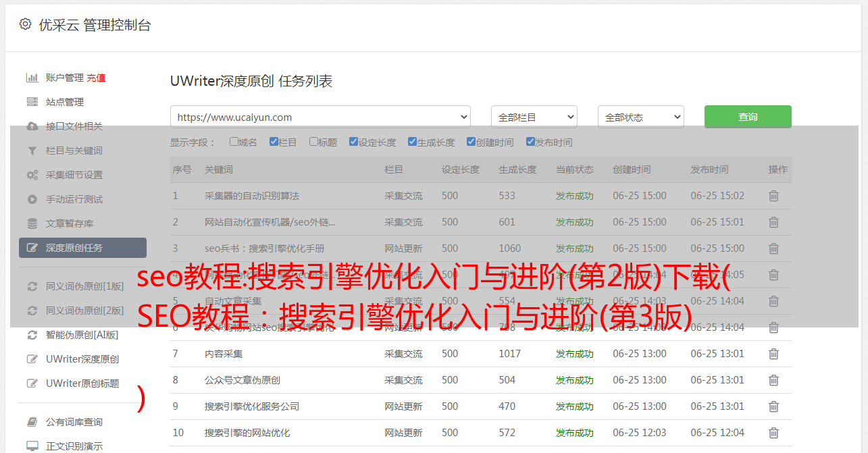868x453 pixels.
Task: Delete task seo兵书 with trash icon
Action: (773, 248)
